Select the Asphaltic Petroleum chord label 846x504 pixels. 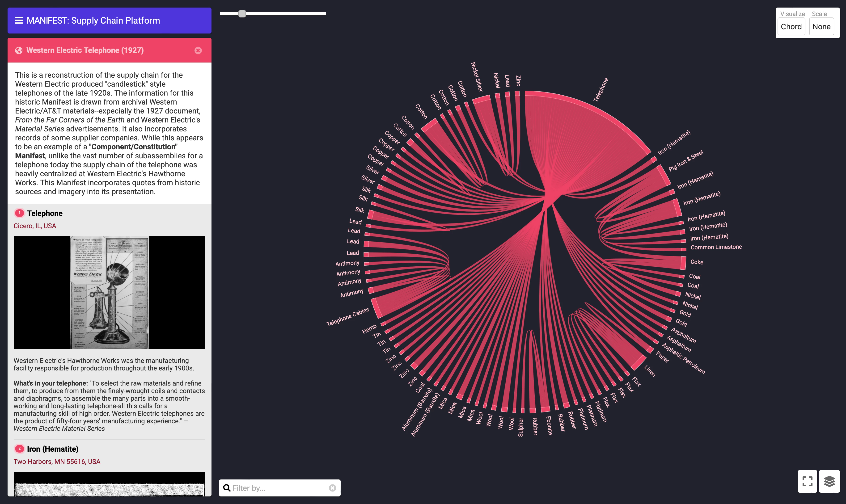point(683,359)
